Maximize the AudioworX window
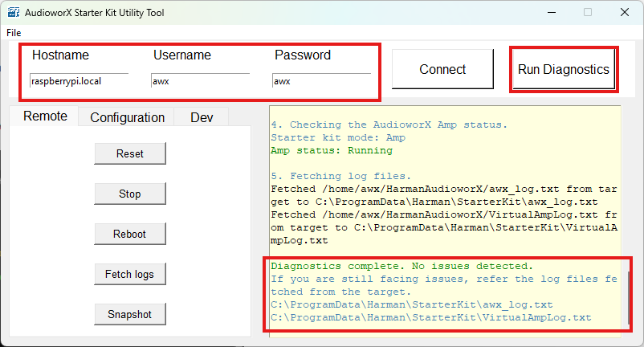644x347 pixels. click(x=588, y=12)
